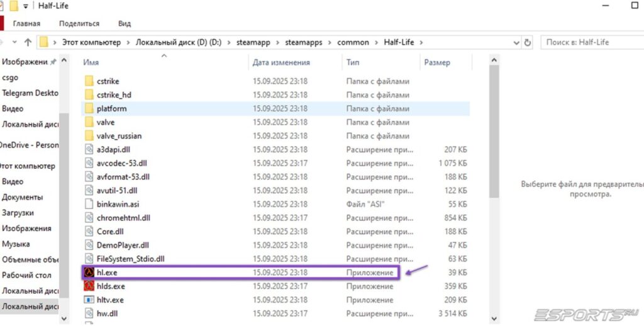
Task: Select the avutil-51.dll file icon
Action: 89,190
